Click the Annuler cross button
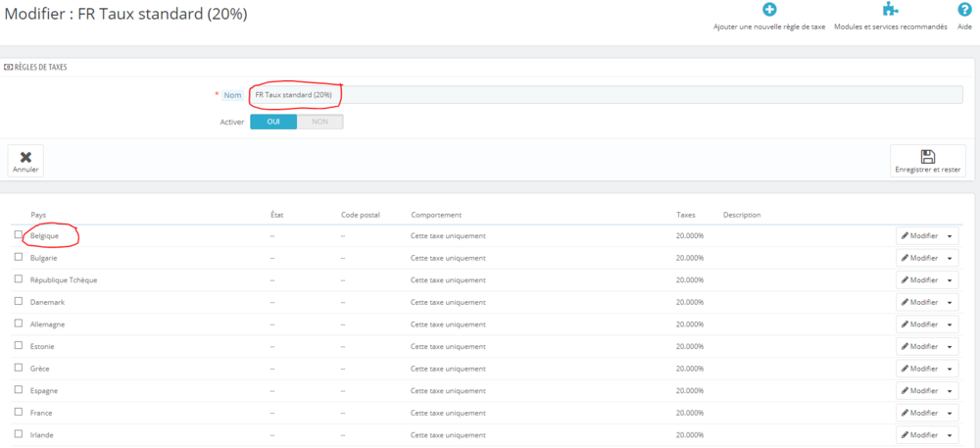 point(25,161)
